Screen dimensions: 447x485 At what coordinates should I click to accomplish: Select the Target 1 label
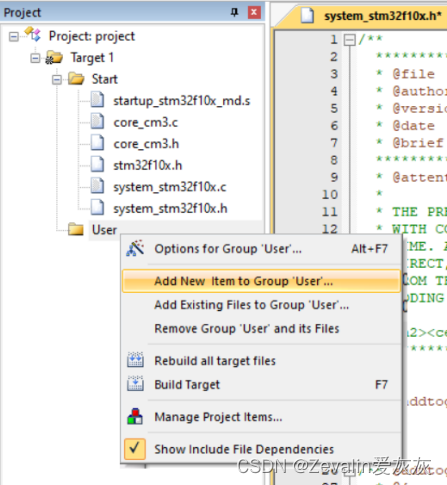(x=92, y=58)
